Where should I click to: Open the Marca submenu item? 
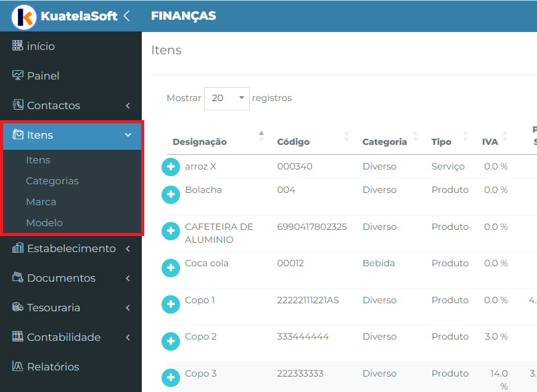pos(41,202)
